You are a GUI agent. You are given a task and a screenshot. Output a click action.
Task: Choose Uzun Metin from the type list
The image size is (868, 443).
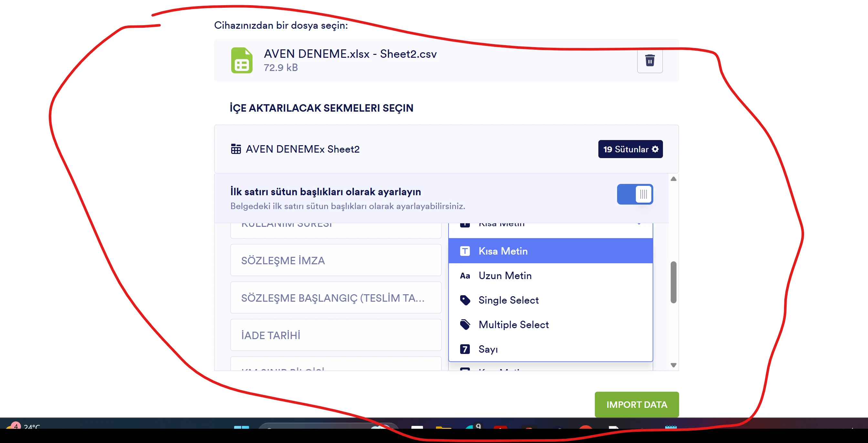point(505,275)
